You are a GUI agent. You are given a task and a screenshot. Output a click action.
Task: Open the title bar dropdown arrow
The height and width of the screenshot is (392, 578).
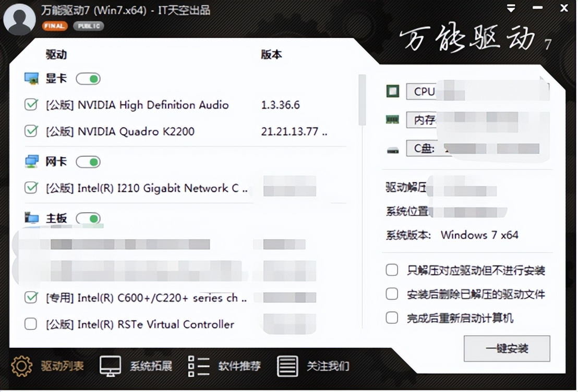point(510,8)
